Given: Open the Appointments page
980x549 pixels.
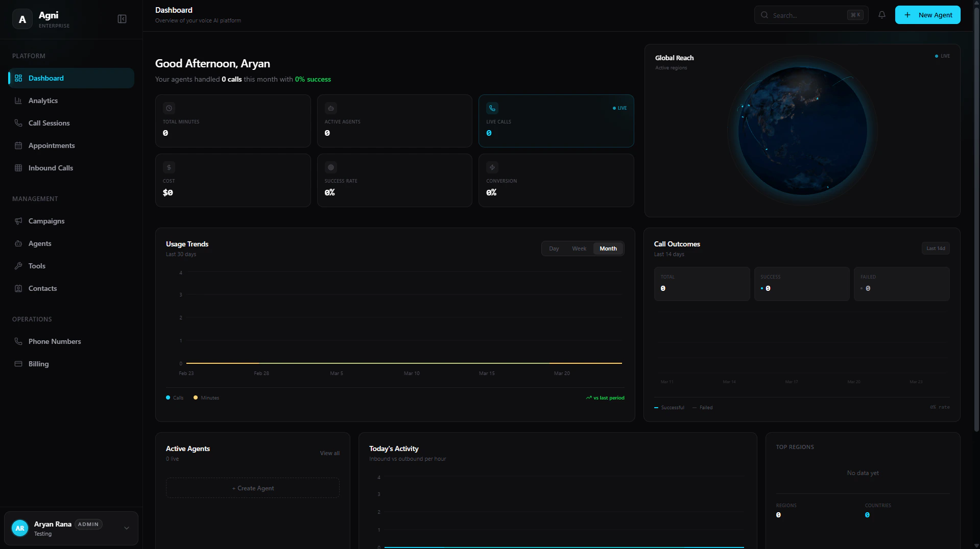Looking at the screenshot, I should pos(52,145).
